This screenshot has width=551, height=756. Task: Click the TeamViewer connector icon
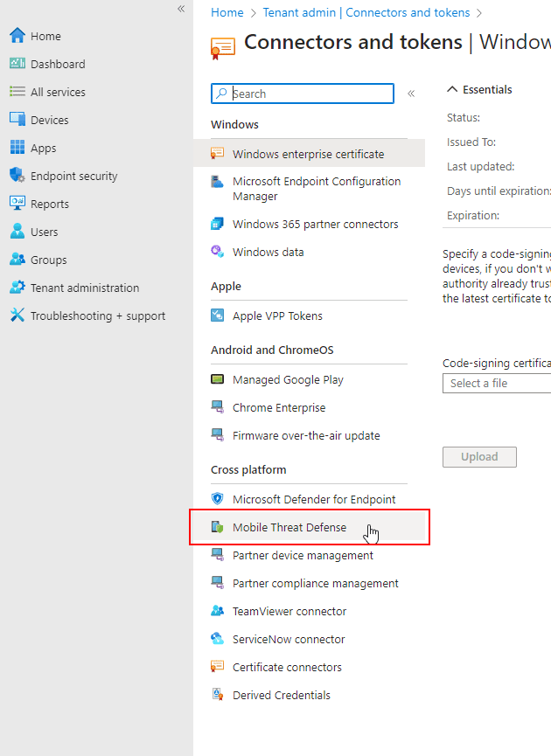pyautogui.click(x=218, y=611)
